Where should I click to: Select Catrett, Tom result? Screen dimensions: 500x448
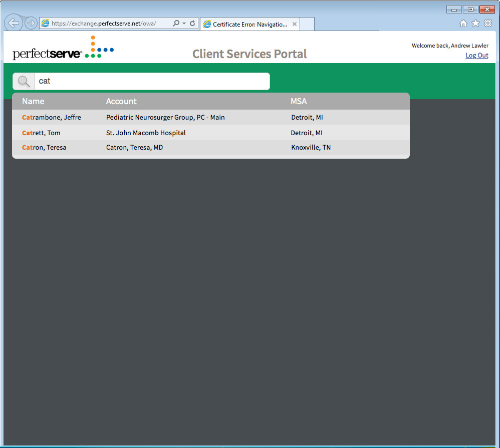[41, 133]
